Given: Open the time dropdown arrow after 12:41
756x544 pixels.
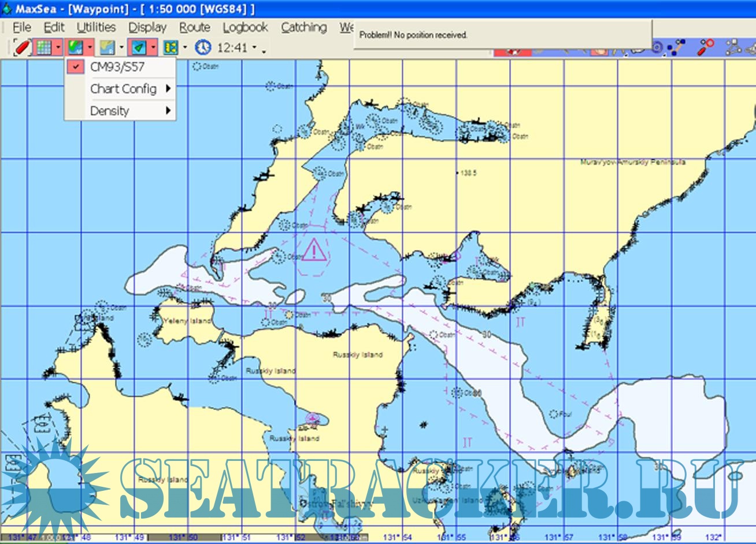Looking at the screenshot, I should tap(254, 47).
